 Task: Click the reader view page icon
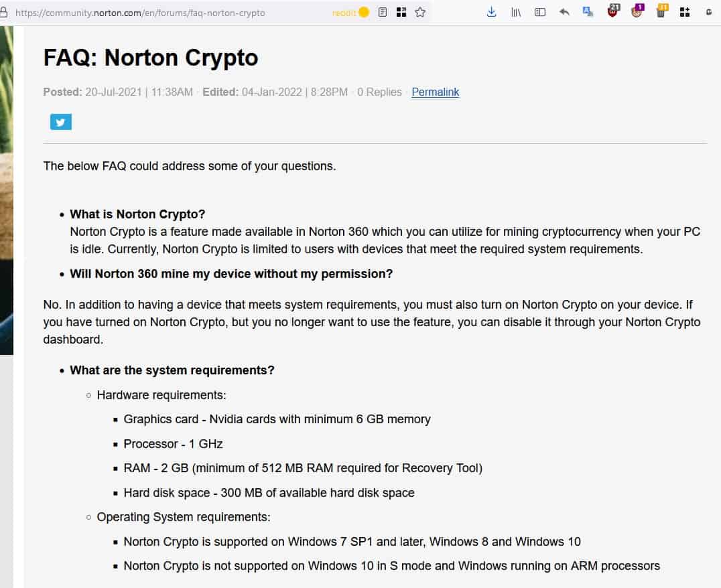[x=383, y=12]
